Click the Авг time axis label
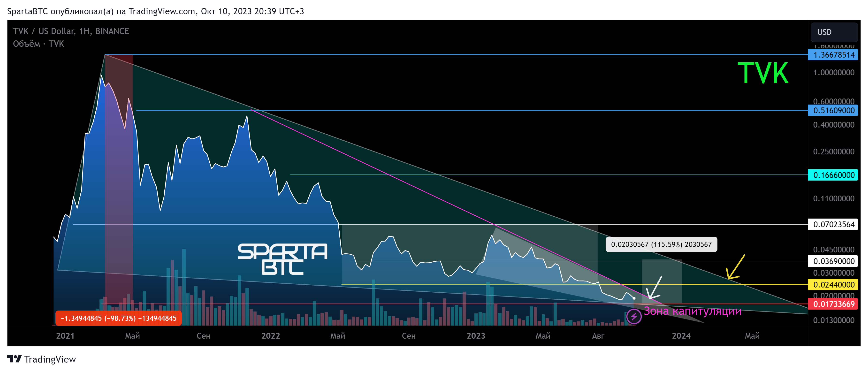 tap(598, 336)
